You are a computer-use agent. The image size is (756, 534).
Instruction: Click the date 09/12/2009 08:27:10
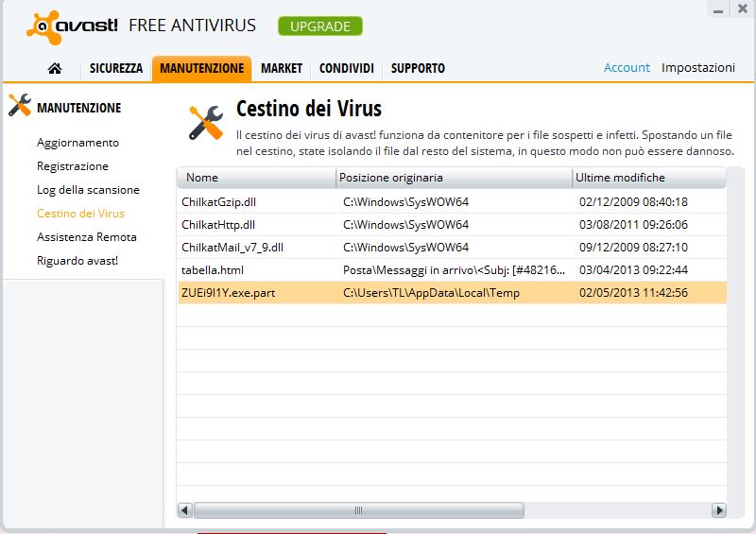(633, 248)
